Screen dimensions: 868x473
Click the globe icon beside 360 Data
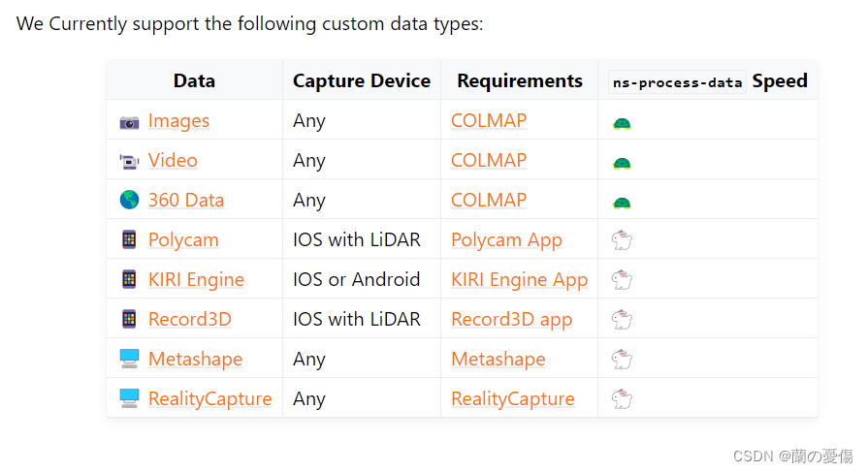tap(129, 201)
